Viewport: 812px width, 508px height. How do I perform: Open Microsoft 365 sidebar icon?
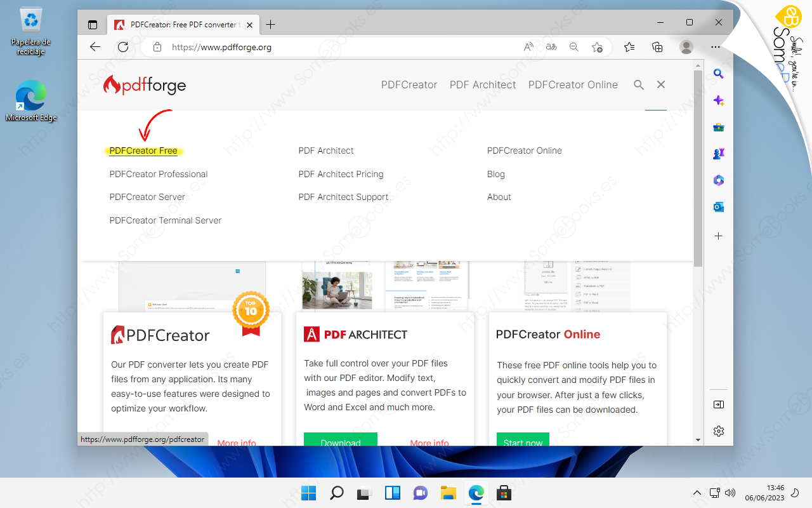point(719,180)
